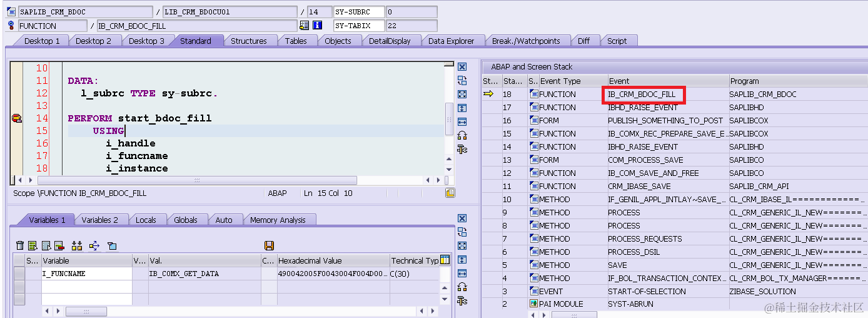The image size is (868, 318).
Task: Select the stack row START-OF-SELECTION
Action: click(x=675, y=291)
